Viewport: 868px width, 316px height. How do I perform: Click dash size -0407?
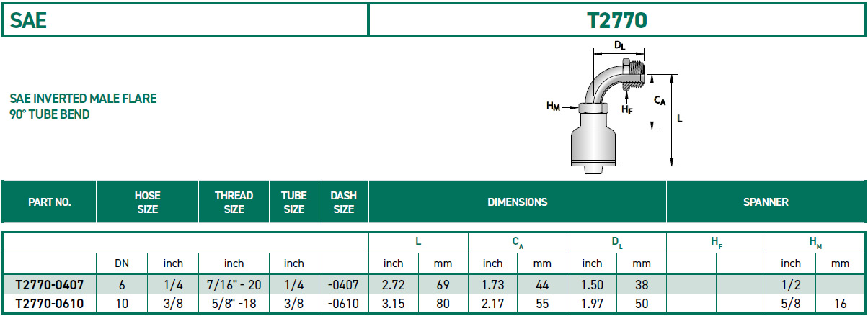coord(343,285)
